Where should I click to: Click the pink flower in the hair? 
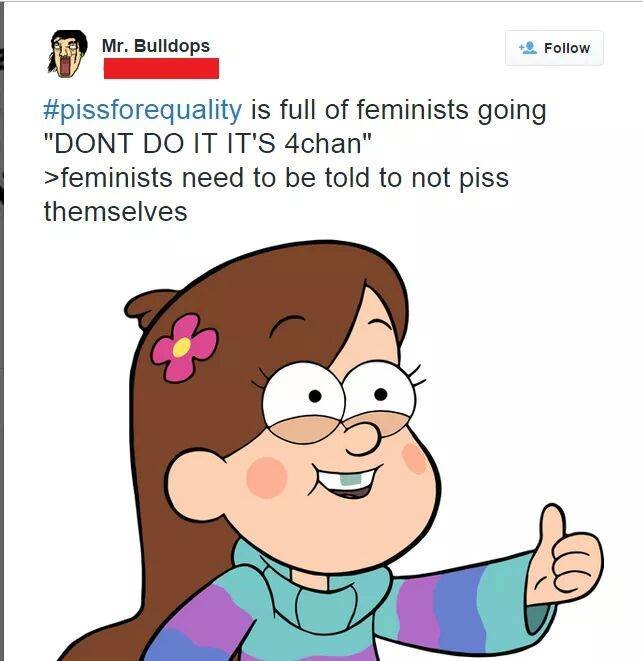point(184,348)
